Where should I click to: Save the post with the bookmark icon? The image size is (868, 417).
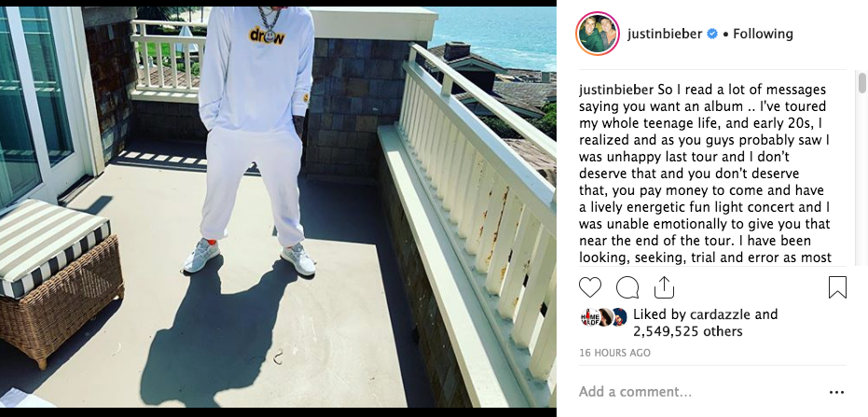[x=837, y=287]
